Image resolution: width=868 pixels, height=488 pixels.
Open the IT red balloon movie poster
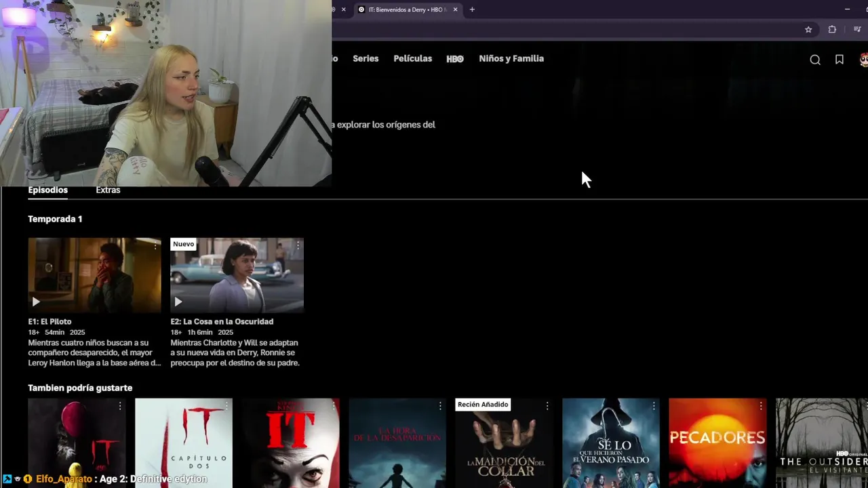pyautogui.click(x=77, y=443)
